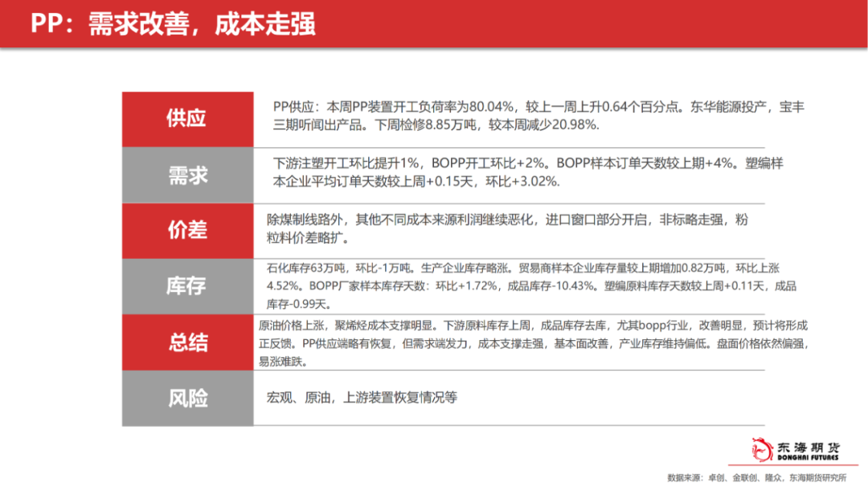Image resolution: width=868 pixels, height=488 pixels.
Task: Click the text starting '石化库存63万吨'
Action: [531, 286]
